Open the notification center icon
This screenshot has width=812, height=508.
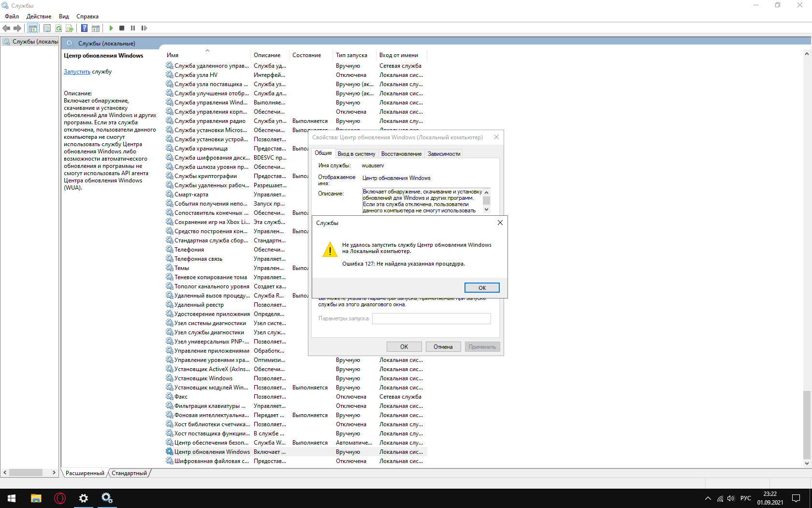pos(796,498)
